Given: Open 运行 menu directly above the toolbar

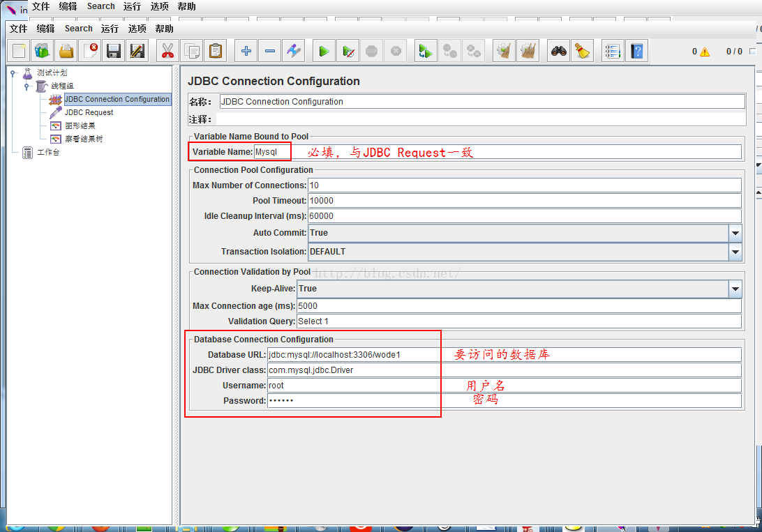Looking at the screenshot, I should pyautogui.click(x=110, y=29).
